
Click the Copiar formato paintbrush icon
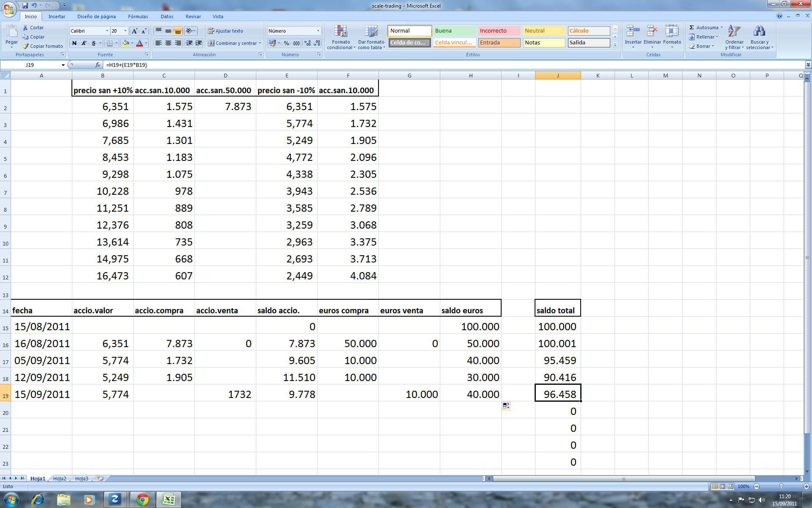[x=26, y=46]
